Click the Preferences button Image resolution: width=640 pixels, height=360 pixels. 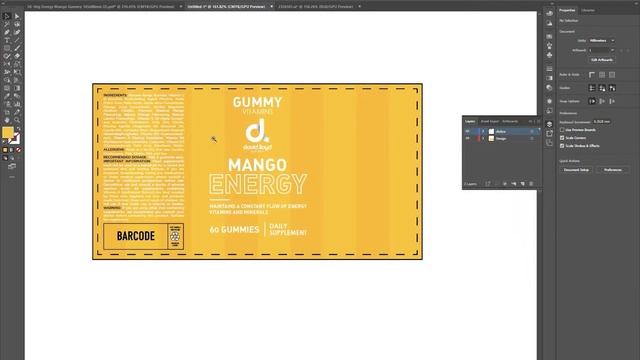click(x=613, y=170)
